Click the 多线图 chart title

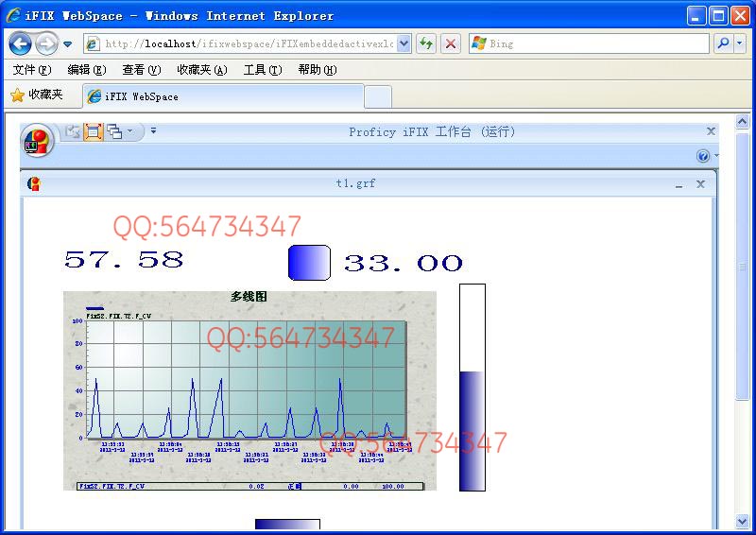(249, 296)
